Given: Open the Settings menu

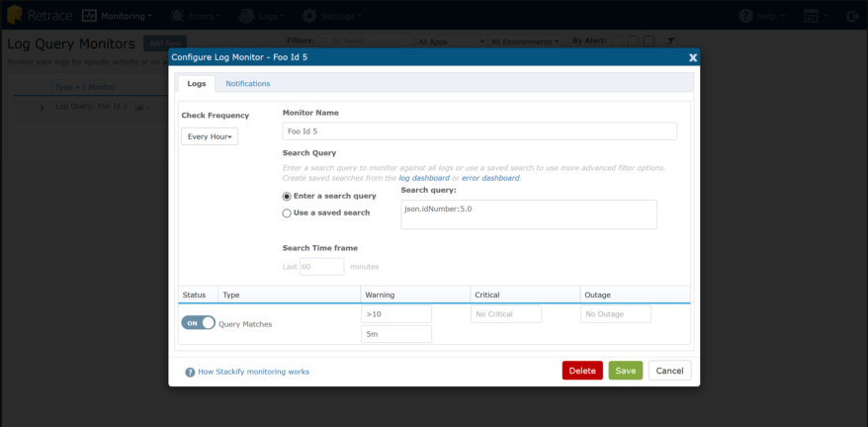Looking at the screenshot, I should point(331,16).
